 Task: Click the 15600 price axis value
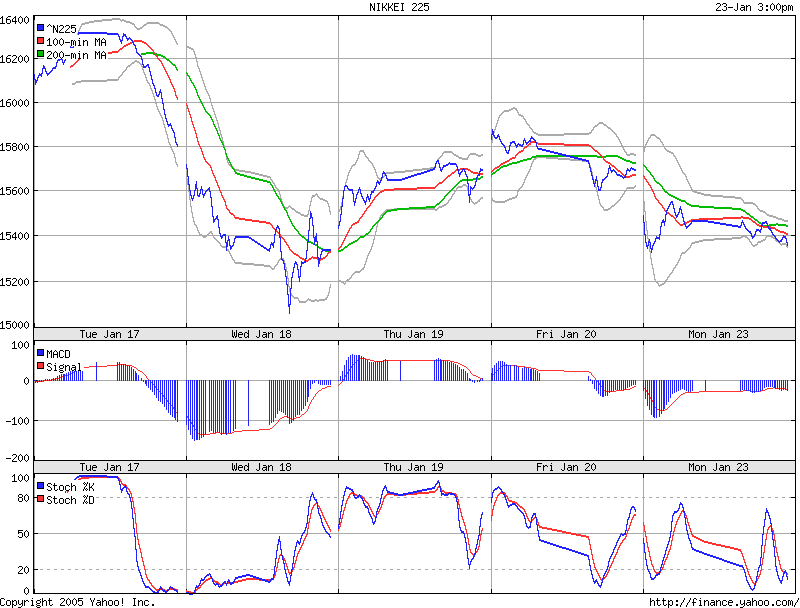pos(15,191)
